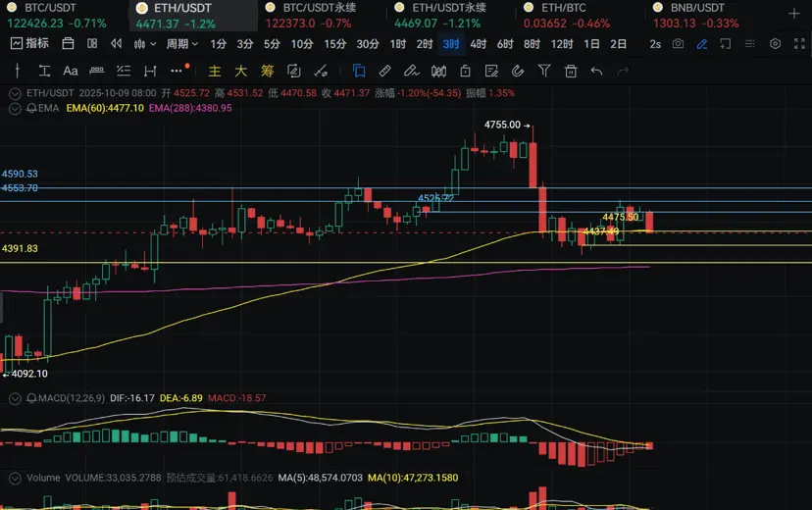Click the double-arrow replay/rewind icon
812x510 pixels.
point(117,43)
